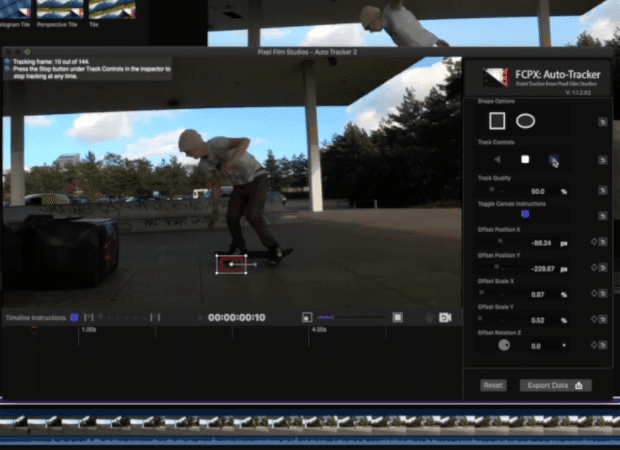Add keyframe for Offset Position Y
This screenshot has height=450, width=620.
[594, 268]
